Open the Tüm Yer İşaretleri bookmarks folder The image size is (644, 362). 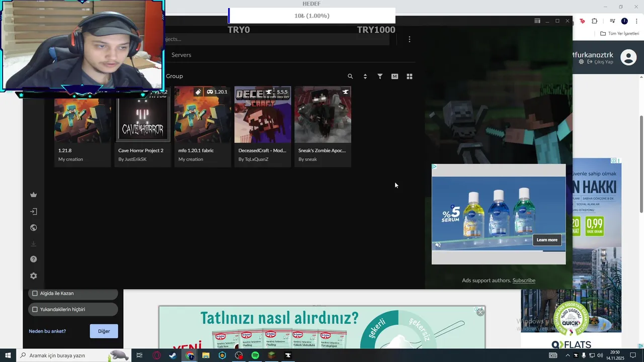click(620, 34)
